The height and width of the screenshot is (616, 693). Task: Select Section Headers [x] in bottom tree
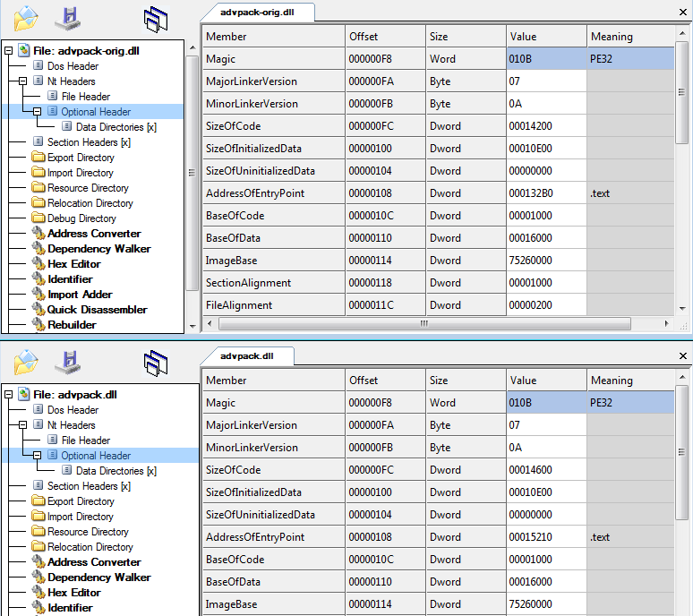[x=89, y=486]
